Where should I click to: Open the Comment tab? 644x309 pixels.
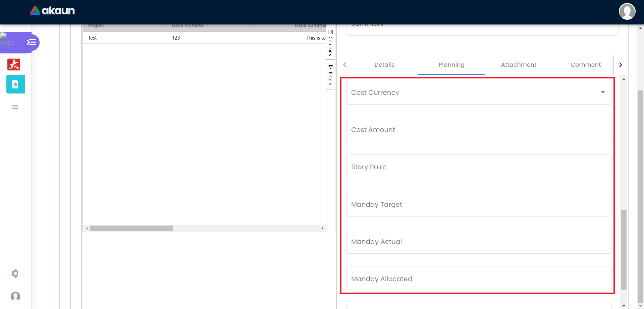(586, 65)
